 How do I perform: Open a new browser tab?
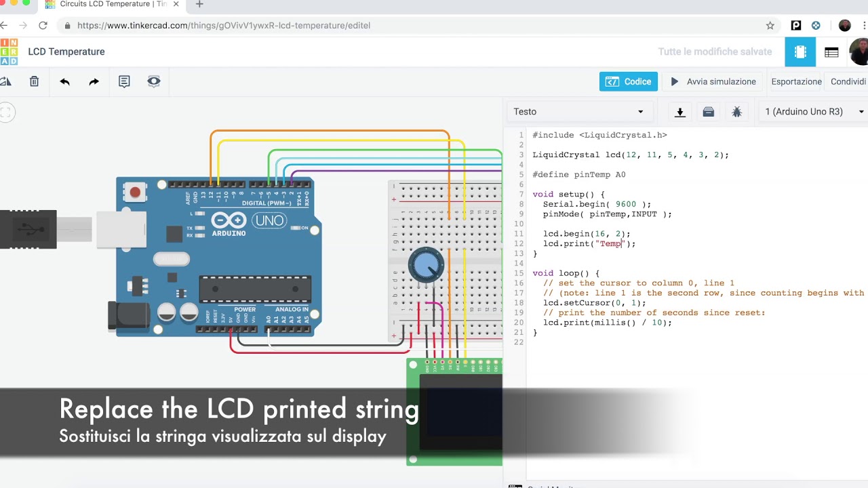click(199, 5)
